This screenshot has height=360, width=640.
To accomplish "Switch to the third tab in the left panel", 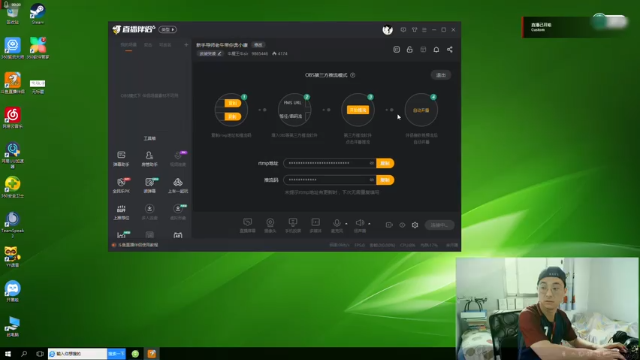I will [165, 45].
